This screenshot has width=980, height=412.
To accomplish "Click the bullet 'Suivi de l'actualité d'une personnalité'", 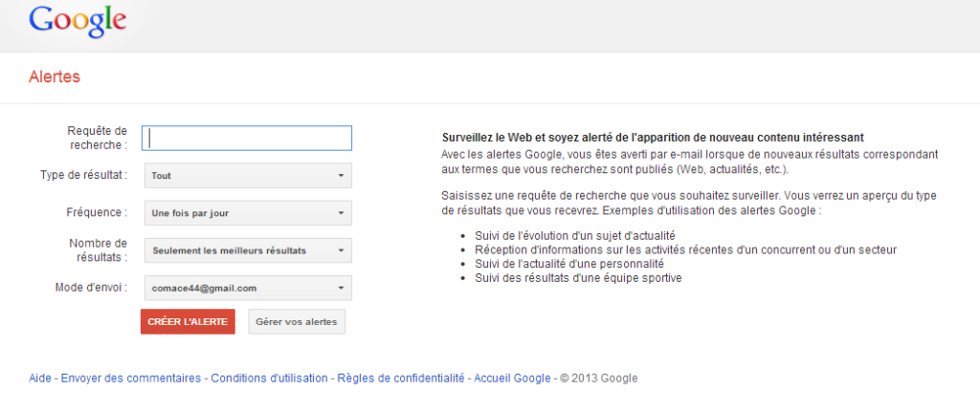I will [568, 264].
